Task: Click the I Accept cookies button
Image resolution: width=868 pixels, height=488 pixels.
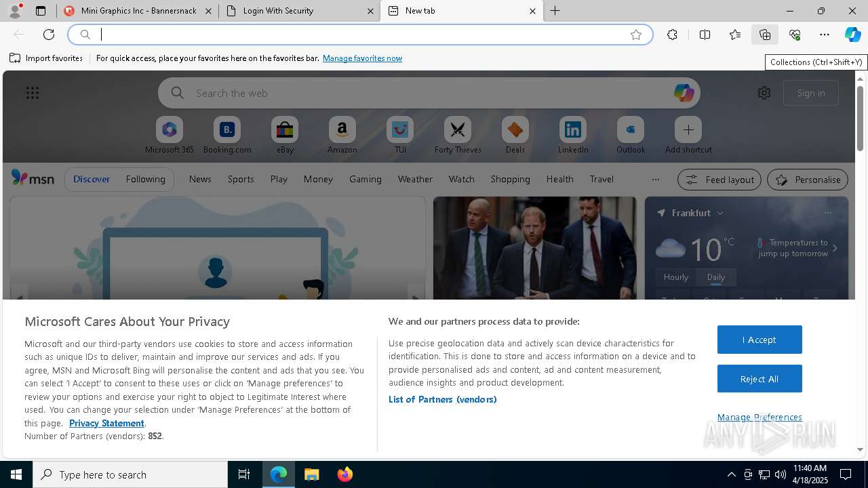Action: [x=759, y=340]
